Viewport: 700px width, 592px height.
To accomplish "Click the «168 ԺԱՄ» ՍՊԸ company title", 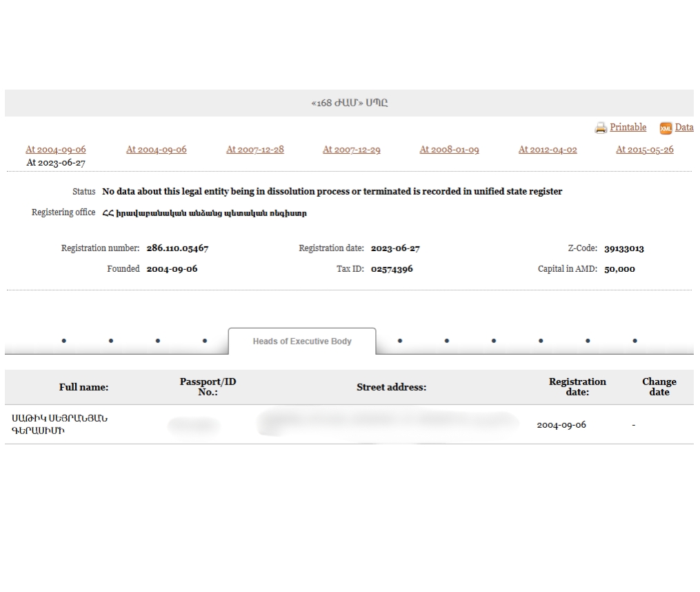I will [x=349, y=103].
